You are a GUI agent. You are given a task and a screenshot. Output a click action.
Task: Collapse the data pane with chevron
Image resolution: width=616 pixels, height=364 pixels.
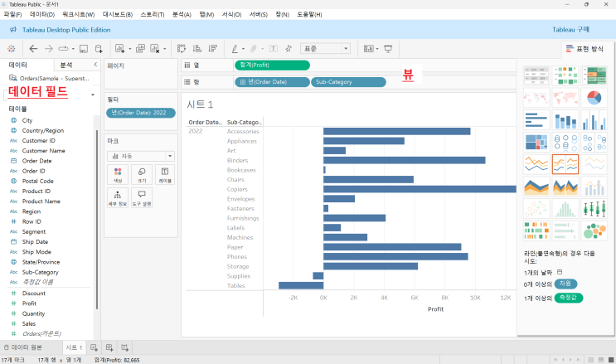click(x=95, y=65)
